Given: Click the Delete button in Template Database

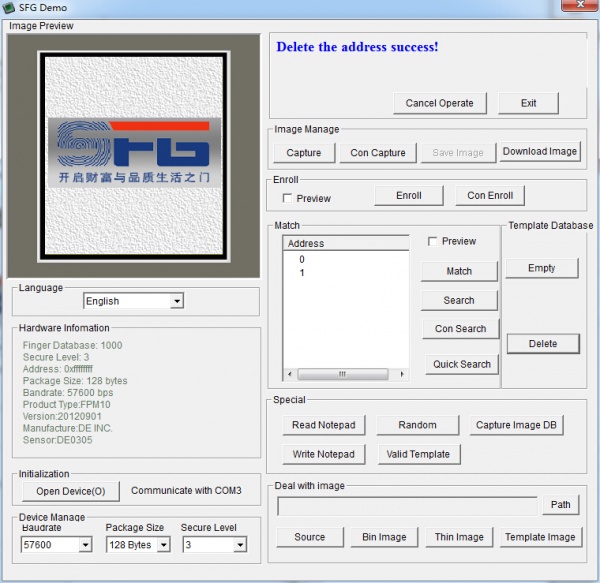Looking at the screenshot, I should [x=543, y=344].
